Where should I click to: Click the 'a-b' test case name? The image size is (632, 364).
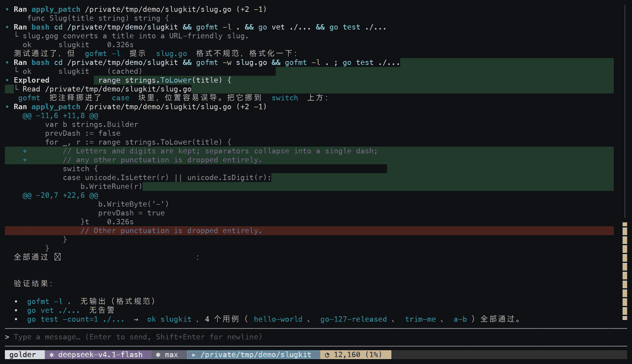460,319
